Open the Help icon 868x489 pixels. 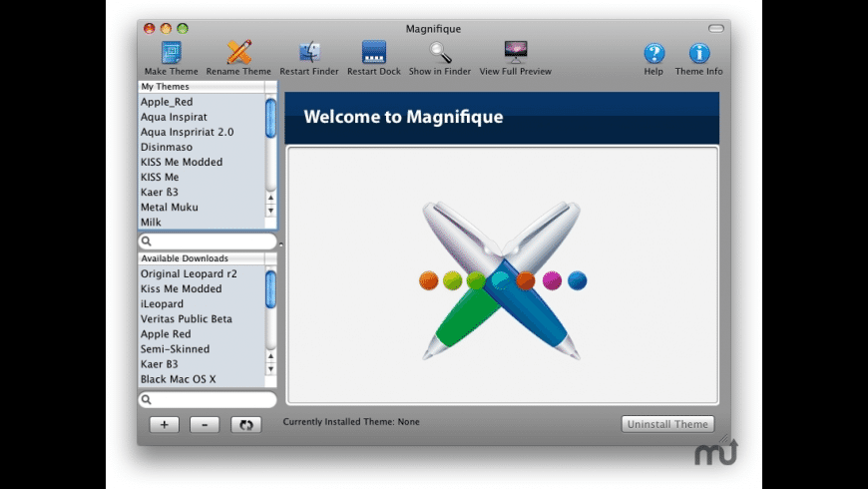point(653,54)
